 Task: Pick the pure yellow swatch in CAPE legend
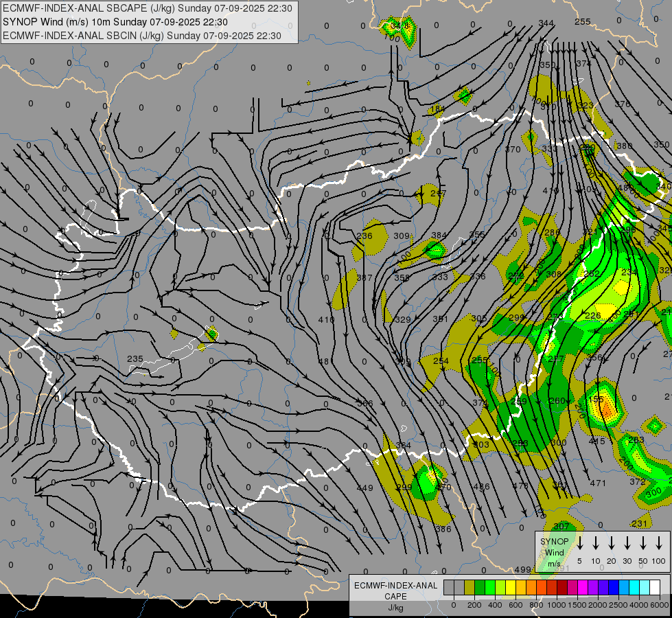[511, 588]
